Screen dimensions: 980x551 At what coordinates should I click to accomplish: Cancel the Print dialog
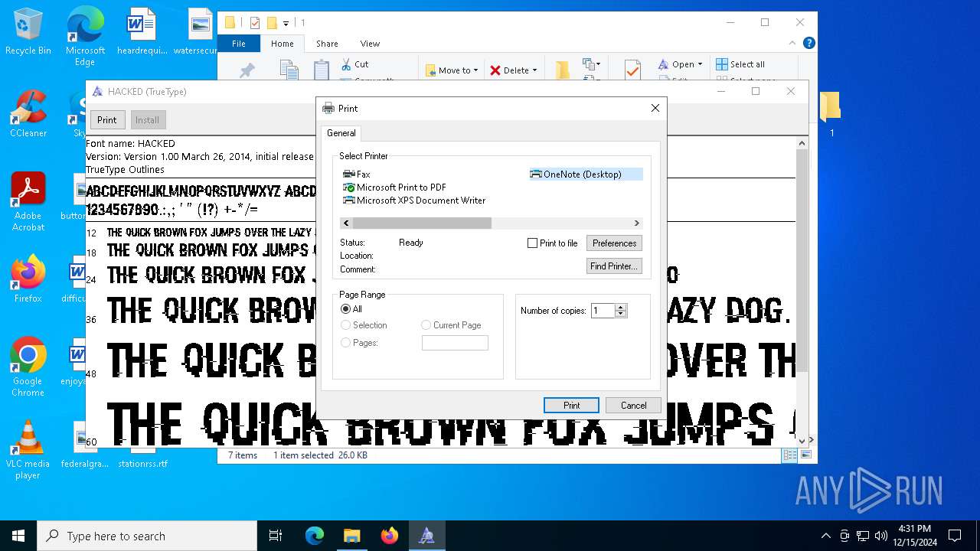click(633, 406)
